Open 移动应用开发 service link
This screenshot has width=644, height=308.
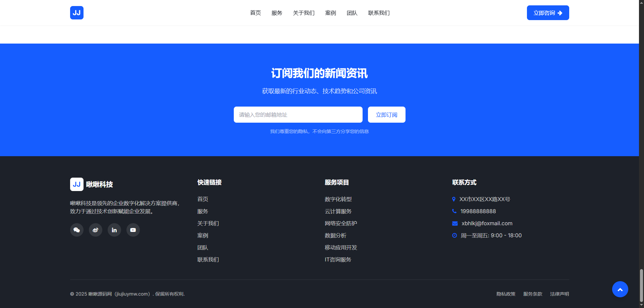point(341,247)
